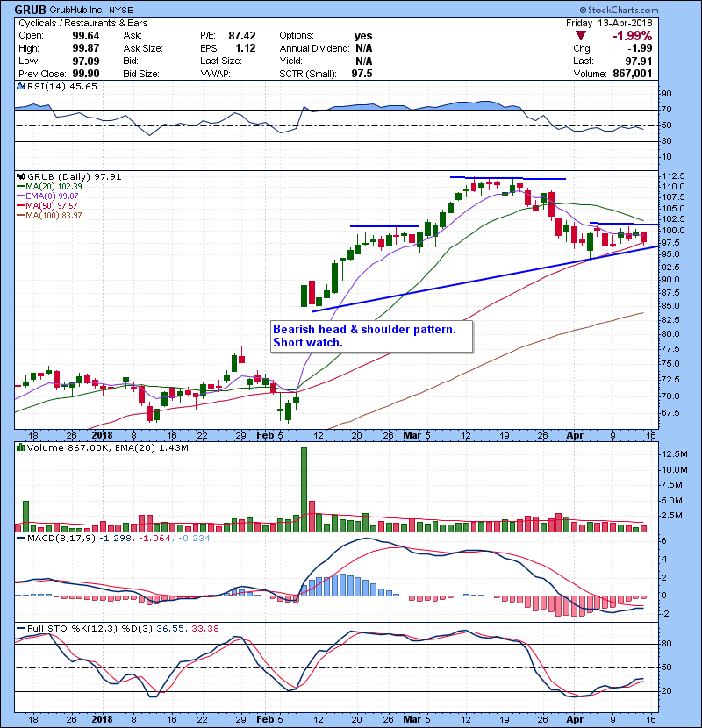Click the MACD values -1.298, -1.064, -0.234

(x=156, y=539)
